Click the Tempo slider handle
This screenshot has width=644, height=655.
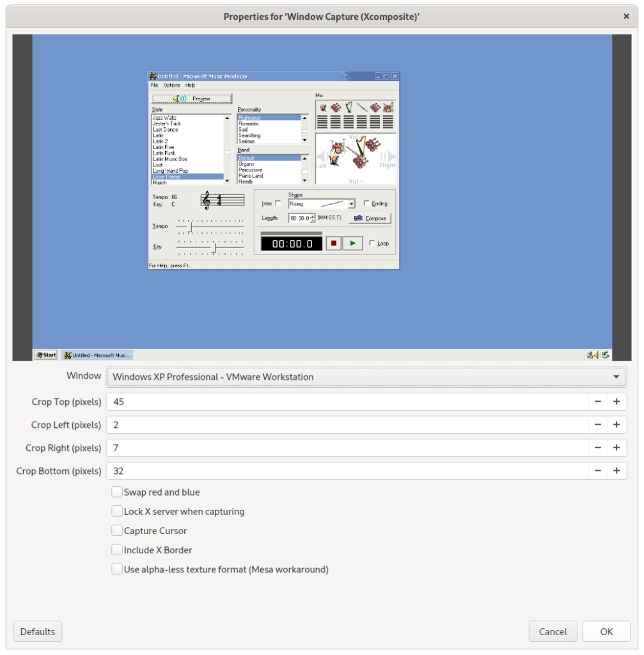190,227
